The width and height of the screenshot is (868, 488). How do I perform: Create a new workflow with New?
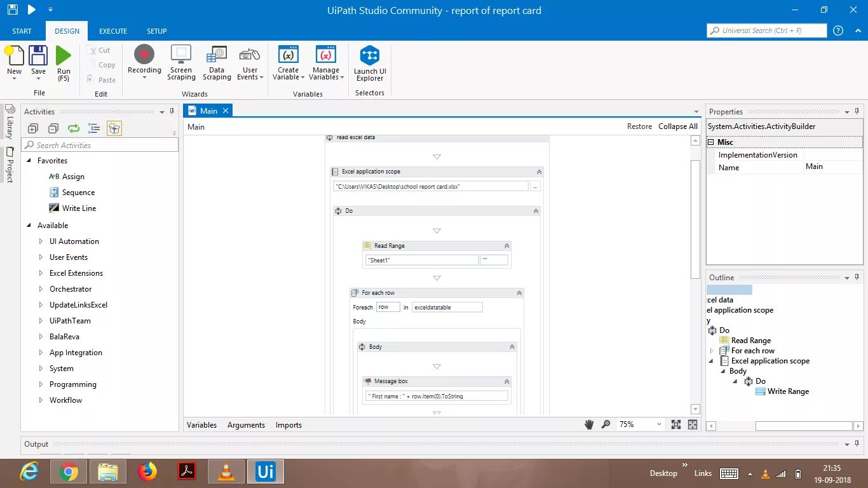click(x=14, y=61)
